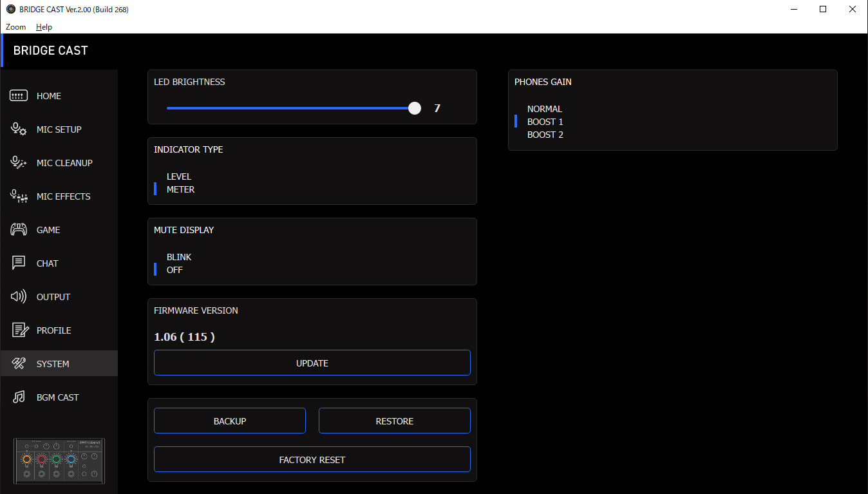Viewport: 868px width, 494px height.
Task: Select NORMAL phones gain
Action: point(545,109)
